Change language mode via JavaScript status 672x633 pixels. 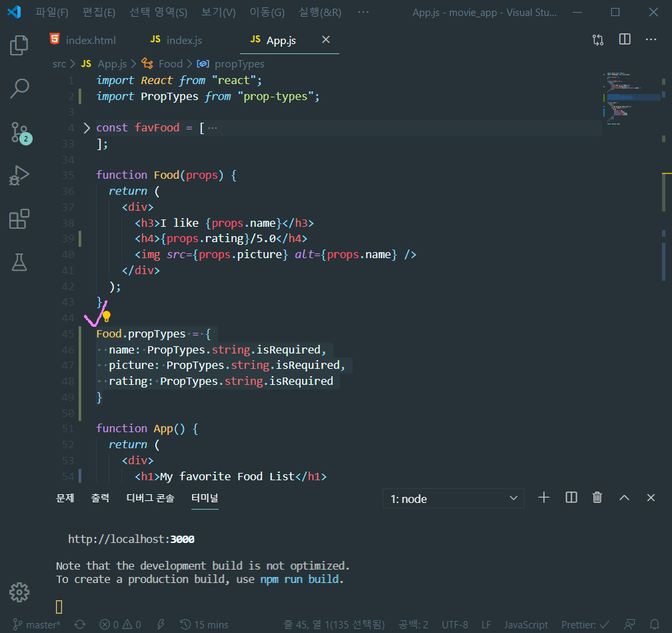point(526,624)
